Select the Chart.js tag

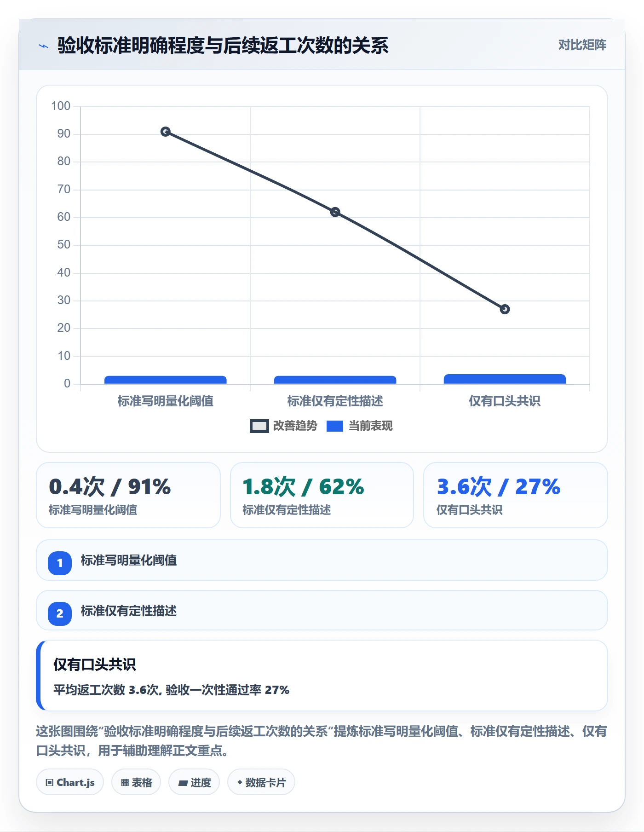point(70,782)
